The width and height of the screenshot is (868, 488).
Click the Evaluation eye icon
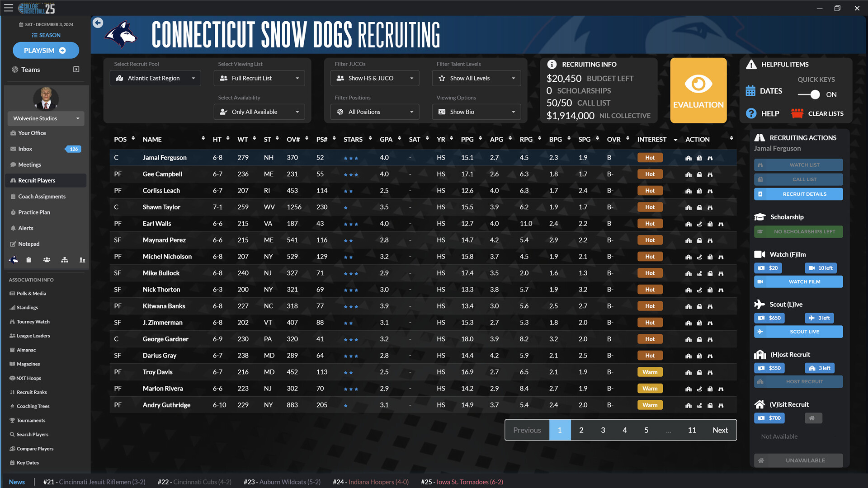[x=698, y=90]
